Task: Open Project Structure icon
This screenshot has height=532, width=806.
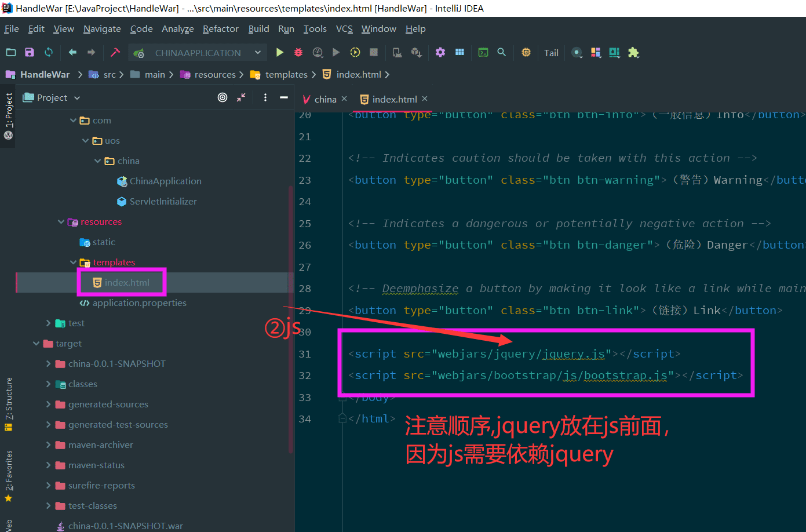Action: [459, 52]
